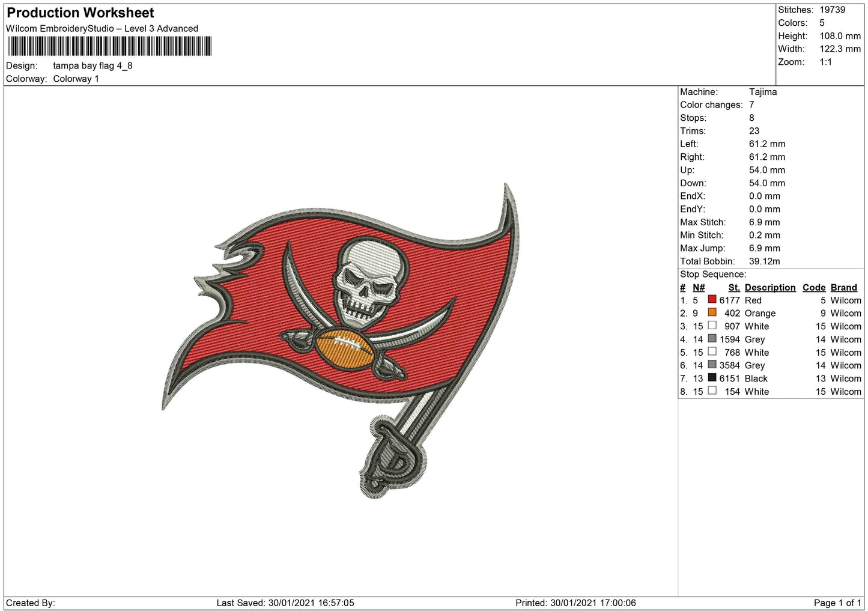Select the white swatch beside 907 stitches

712,326
